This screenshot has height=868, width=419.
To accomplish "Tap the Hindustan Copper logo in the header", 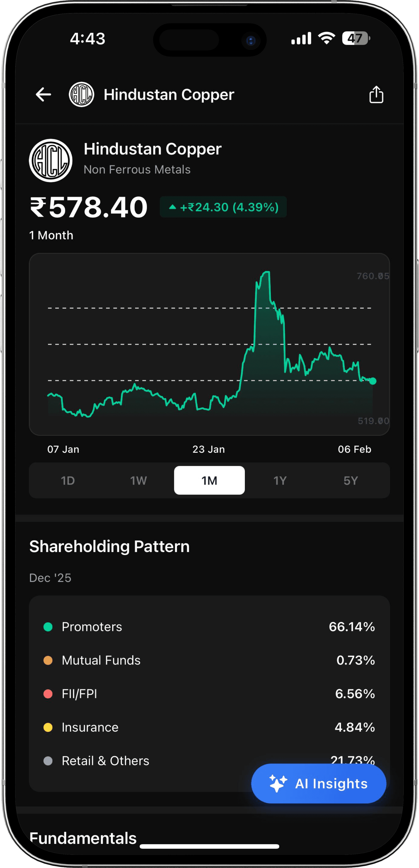I will [x=82, y=95].
